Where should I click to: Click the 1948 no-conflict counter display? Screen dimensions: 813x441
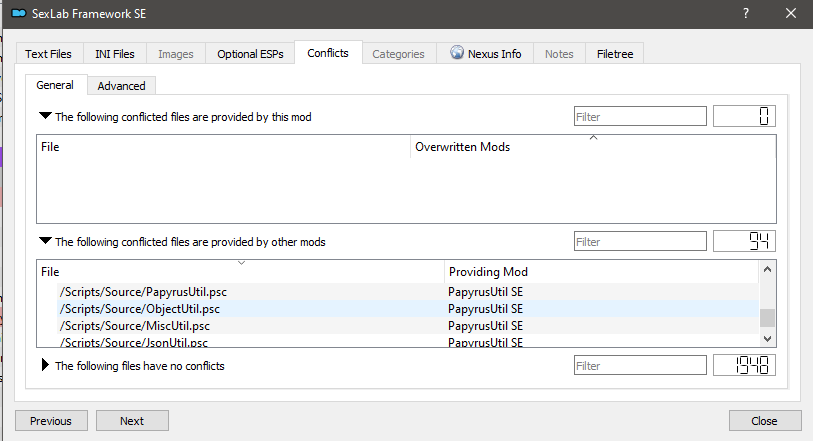pyautogui.click(x=744, y=365)
